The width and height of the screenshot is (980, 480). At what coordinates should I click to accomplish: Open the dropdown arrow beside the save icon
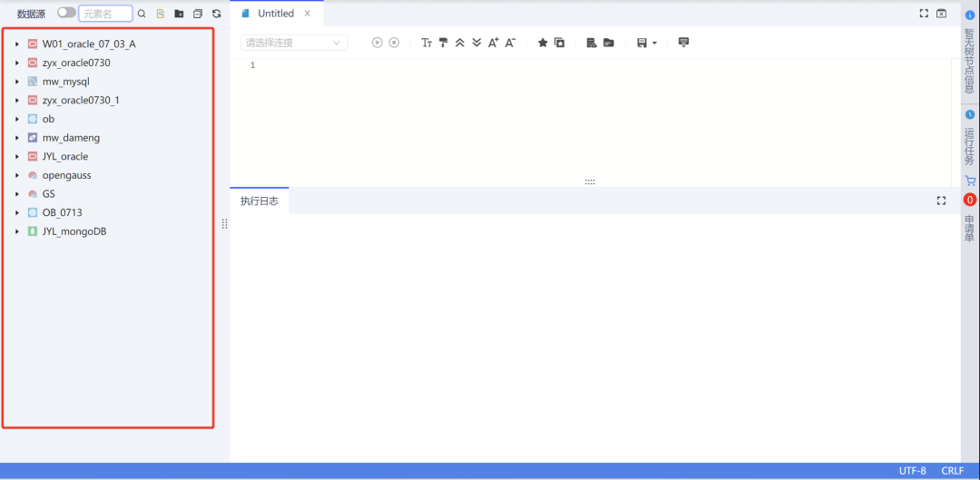653,44
